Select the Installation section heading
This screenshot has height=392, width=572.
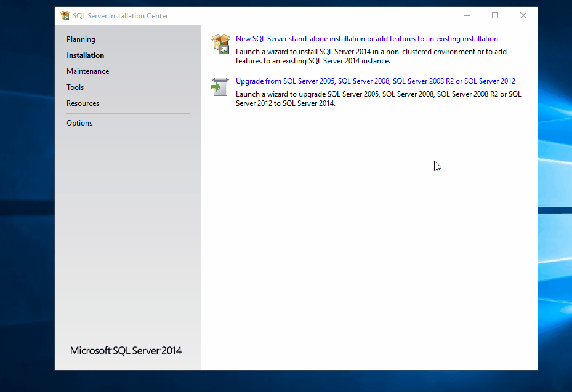pos(85,55)
